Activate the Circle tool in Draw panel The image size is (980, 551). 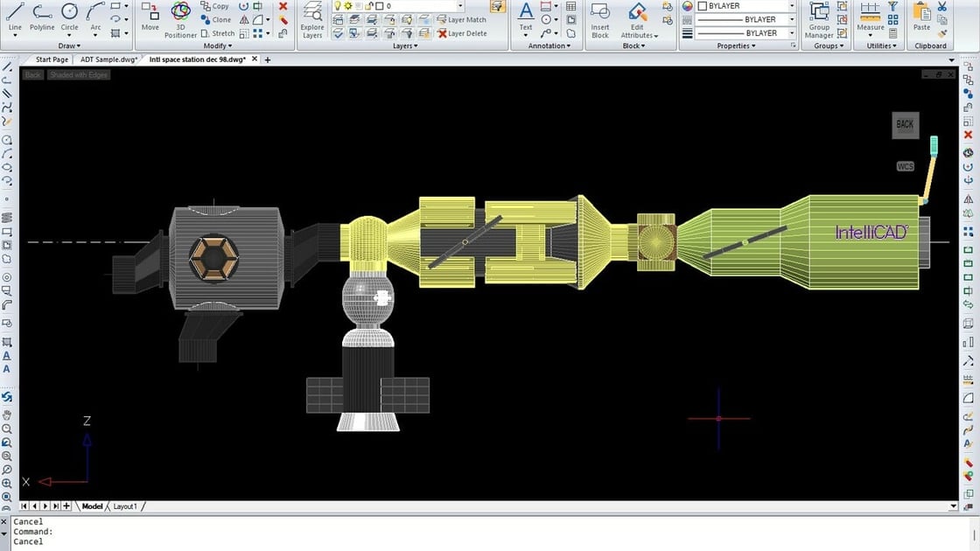[x=69, y=15]
